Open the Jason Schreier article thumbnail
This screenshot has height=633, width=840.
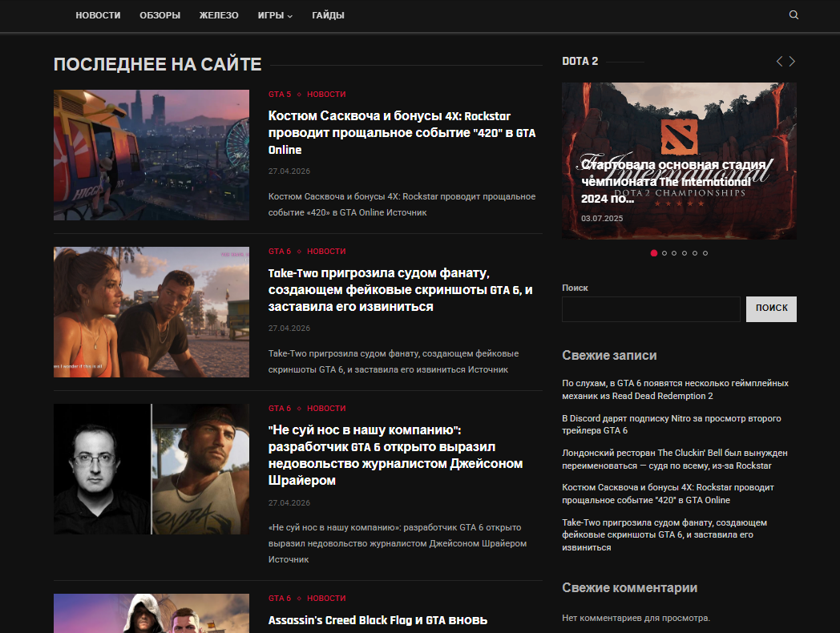click(x=151, y=469)
